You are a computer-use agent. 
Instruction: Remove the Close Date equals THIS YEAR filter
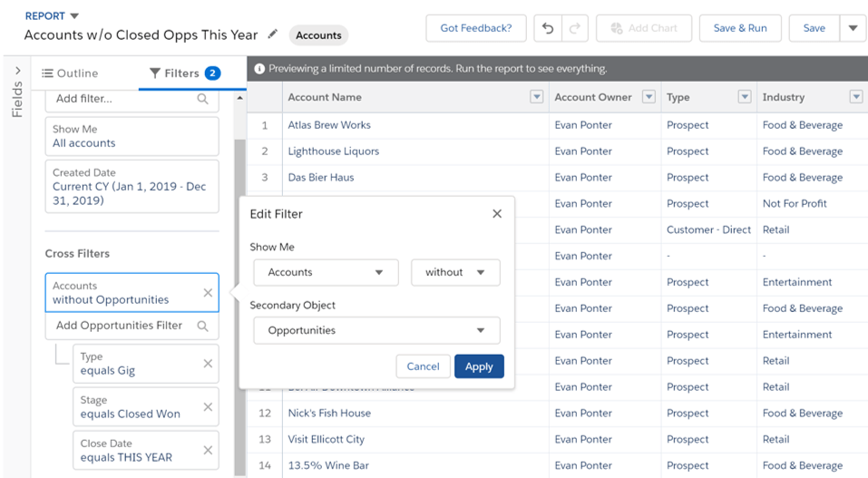coord(208,451)
